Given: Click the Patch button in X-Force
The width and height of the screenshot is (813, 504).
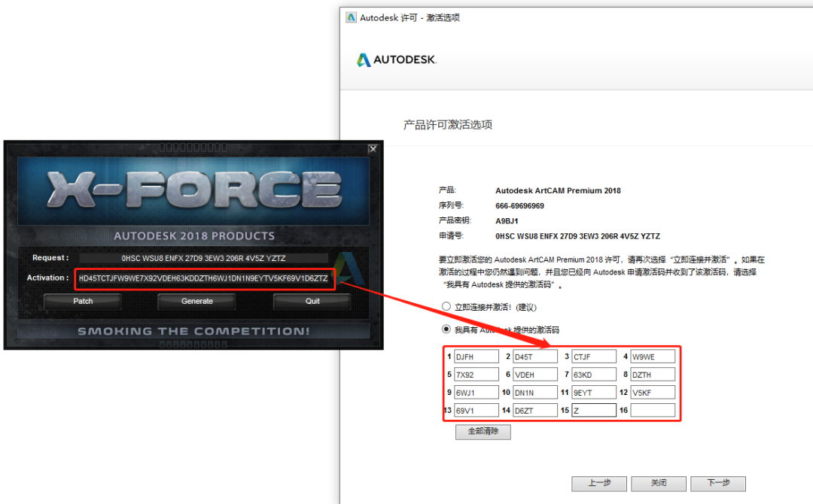Looking at the screenshot, I should click(83, 301).
